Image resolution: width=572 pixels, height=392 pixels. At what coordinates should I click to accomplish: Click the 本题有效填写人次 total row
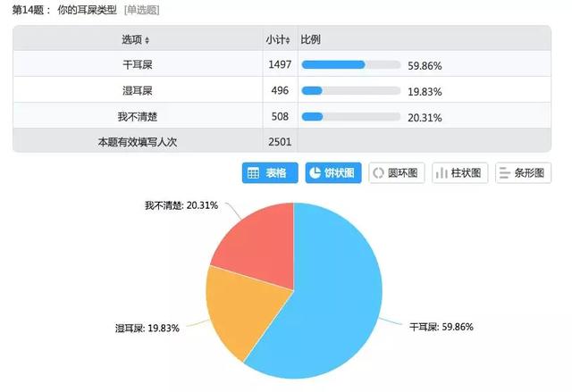click(x=138, y=141)
